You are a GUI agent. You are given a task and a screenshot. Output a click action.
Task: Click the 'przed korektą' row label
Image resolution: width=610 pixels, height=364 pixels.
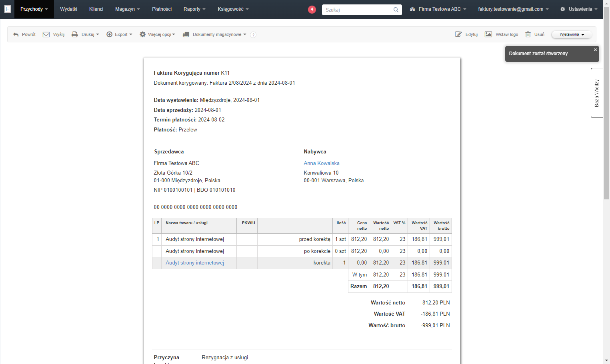click(315, 239)
